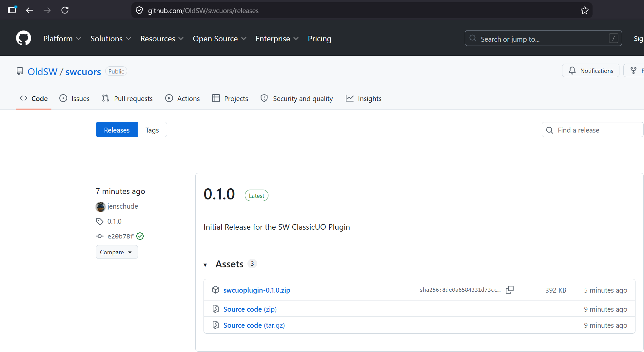This screenshot has height=352, width=644.
Task: Switch to the Actions tab
Action: (x=183, y=98)
